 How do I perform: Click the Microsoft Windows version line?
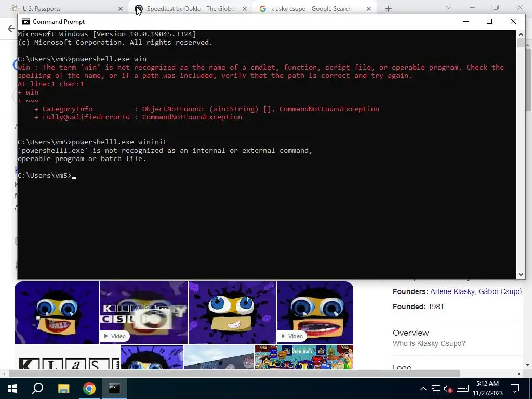[107, 34]
